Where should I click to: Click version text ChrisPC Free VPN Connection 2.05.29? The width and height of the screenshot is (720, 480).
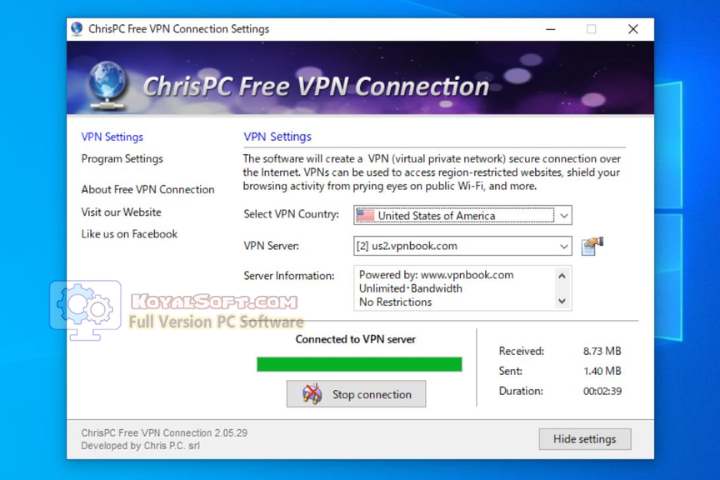click(x=164, y=433)
